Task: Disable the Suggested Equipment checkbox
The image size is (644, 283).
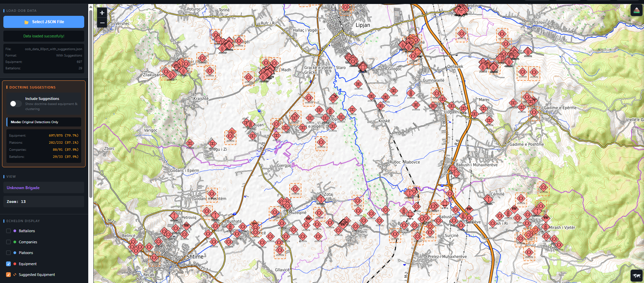Action: pyautogui.click(x=8, y=275)
